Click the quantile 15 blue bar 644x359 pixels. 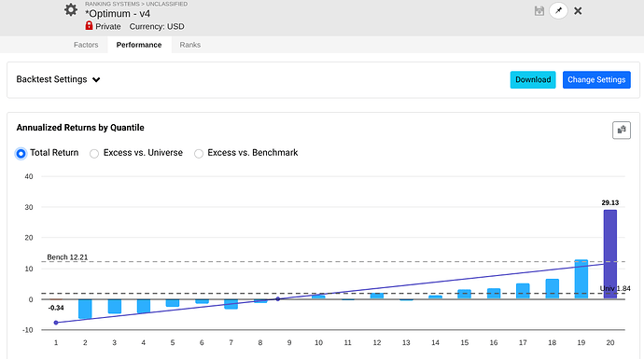point(465,294)
